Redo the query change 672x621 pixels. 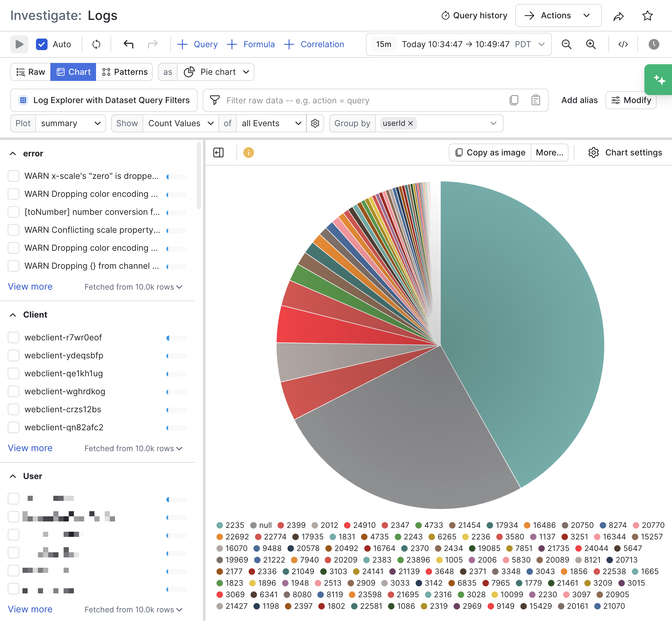point(153,44)
